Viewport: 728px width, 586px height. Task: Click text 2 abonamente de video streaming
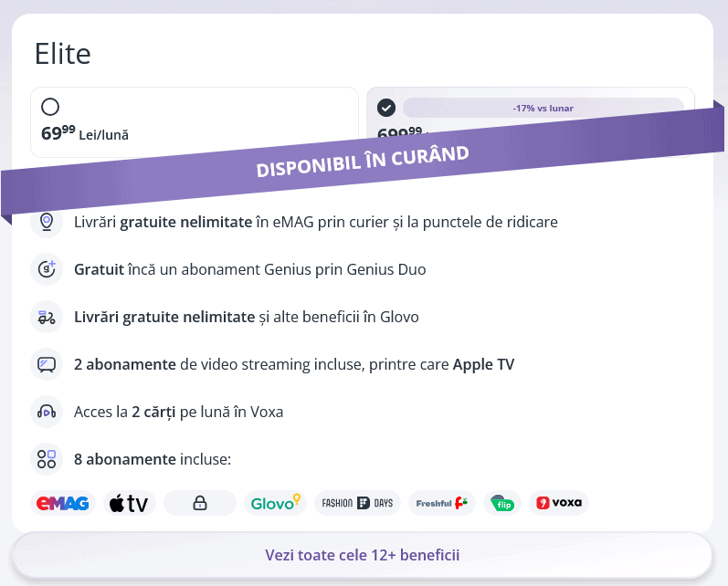[294, 365]
